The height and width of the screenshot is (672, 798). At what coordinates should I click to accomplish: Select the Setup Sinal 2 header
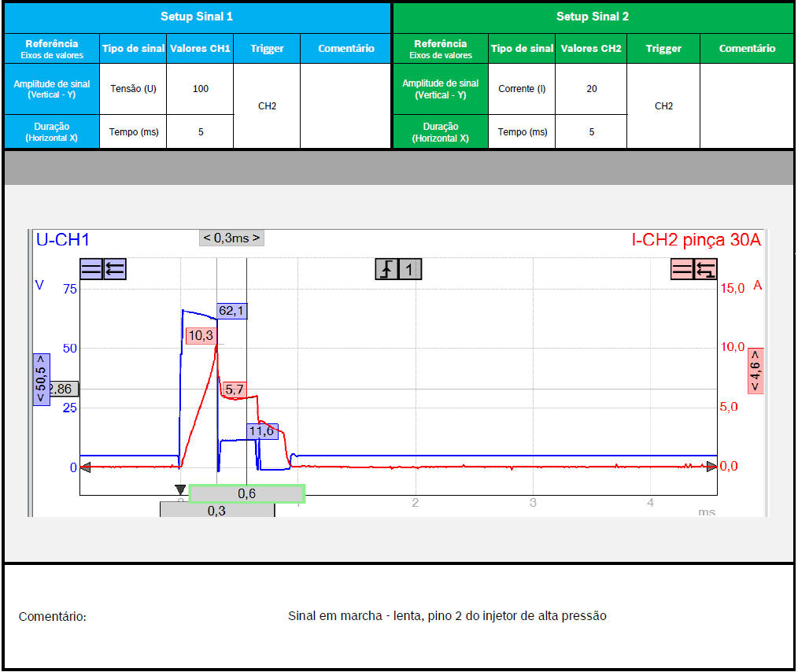(593, 17)
